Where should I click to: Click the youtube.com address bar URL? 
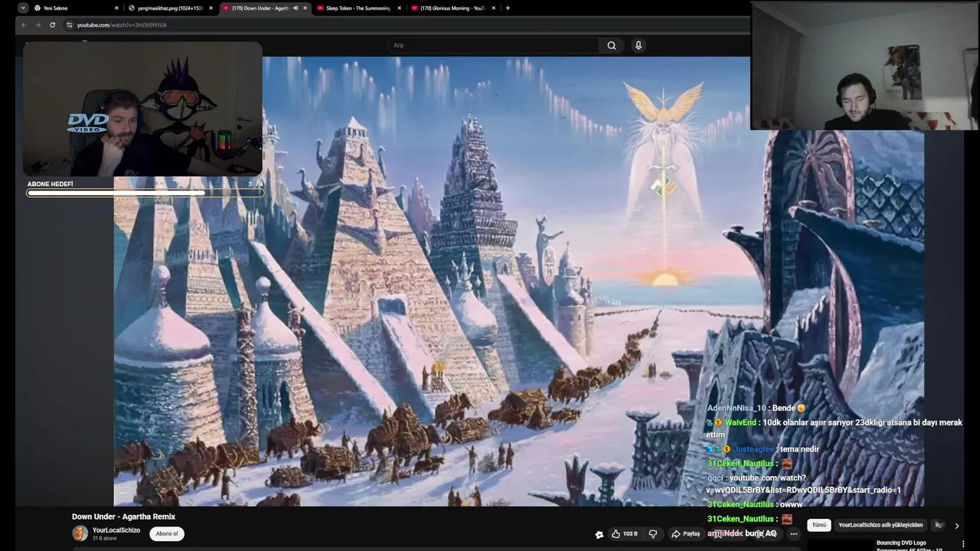pos(122,24)
